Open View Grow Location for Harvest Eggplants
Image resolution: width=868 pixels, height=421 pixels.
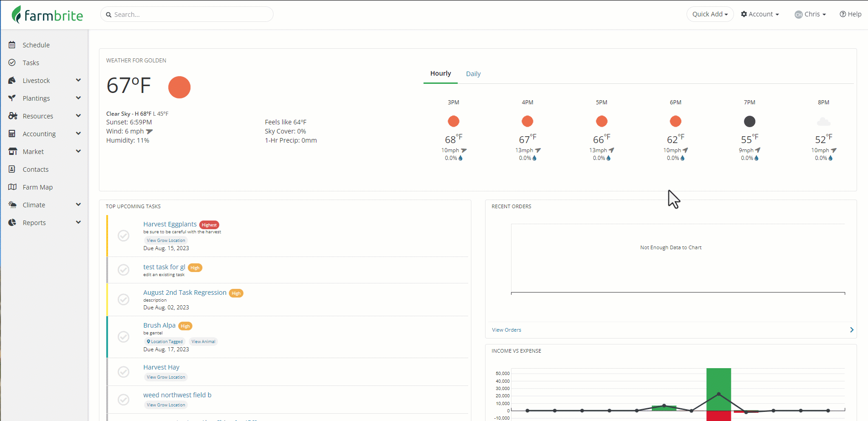[x=165, y=240]
